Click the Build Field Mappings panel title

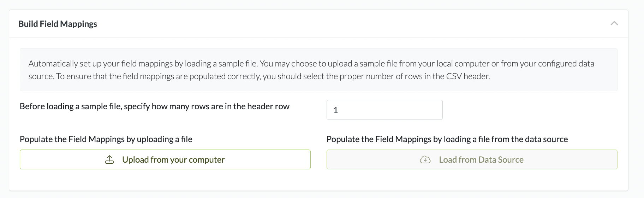pos(58,24)
